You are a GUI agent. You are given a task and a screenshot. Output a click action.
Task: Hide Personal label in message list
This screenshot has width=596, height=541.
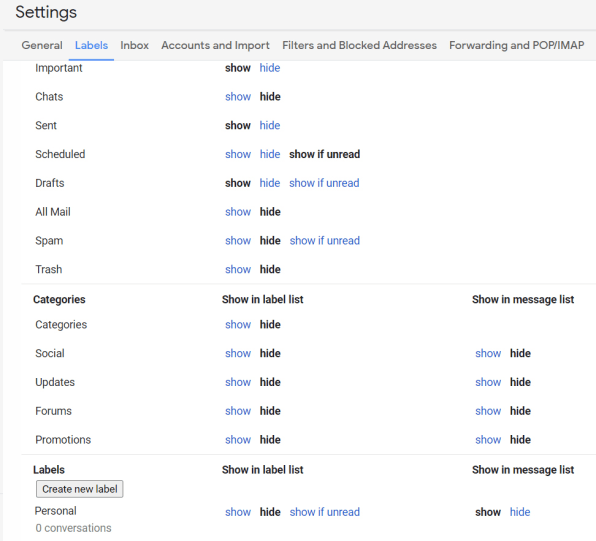tap(520, 512)
